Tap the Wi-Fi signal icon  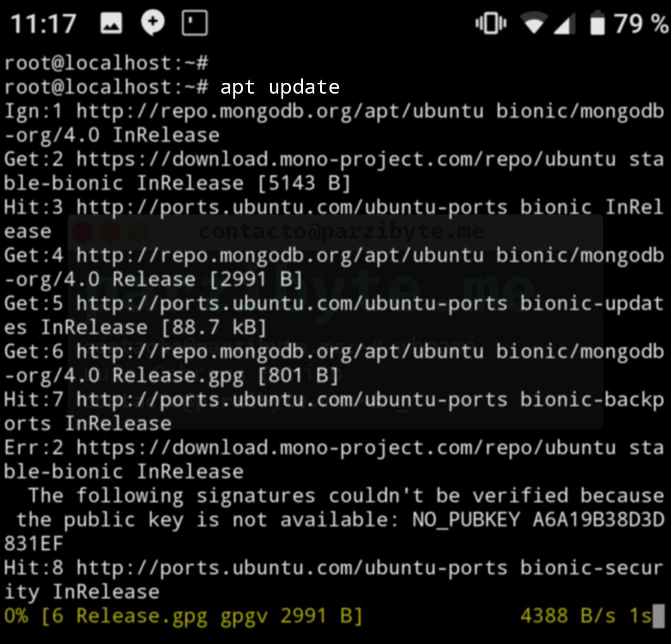[x=533, y=23]
